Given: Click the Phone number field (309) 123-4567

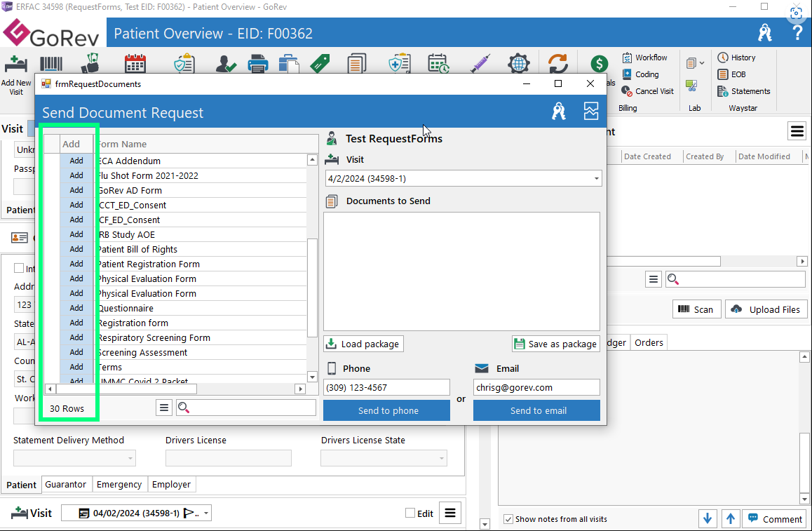Looking at the screenshot, I should pos(387,387).
